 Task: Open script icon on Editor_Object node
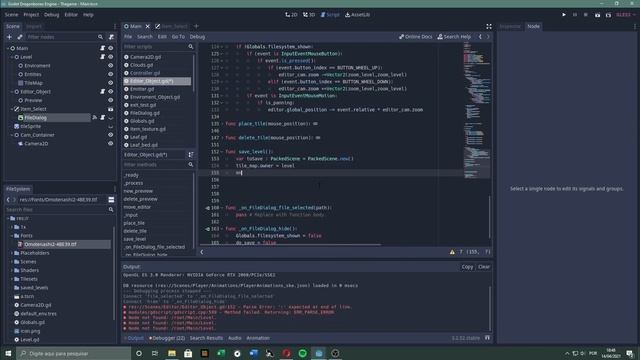point(102,91)
